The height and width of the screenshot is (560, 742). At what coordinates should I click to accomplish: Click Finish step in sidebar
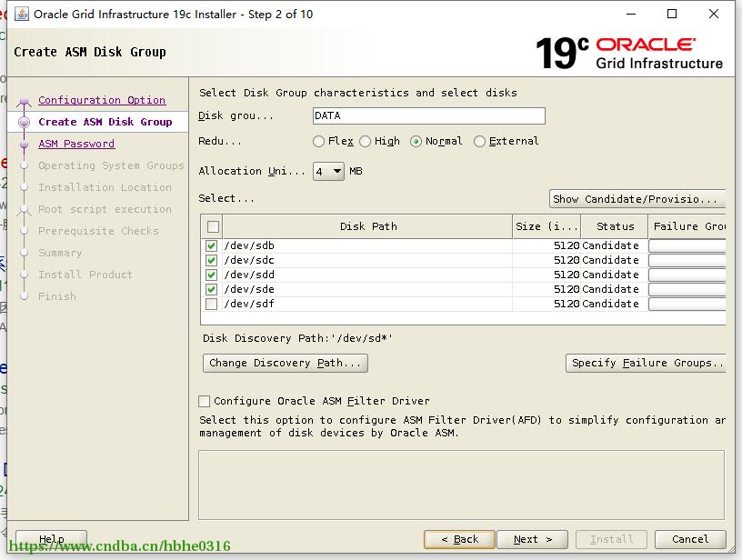[x=56, y=296]
